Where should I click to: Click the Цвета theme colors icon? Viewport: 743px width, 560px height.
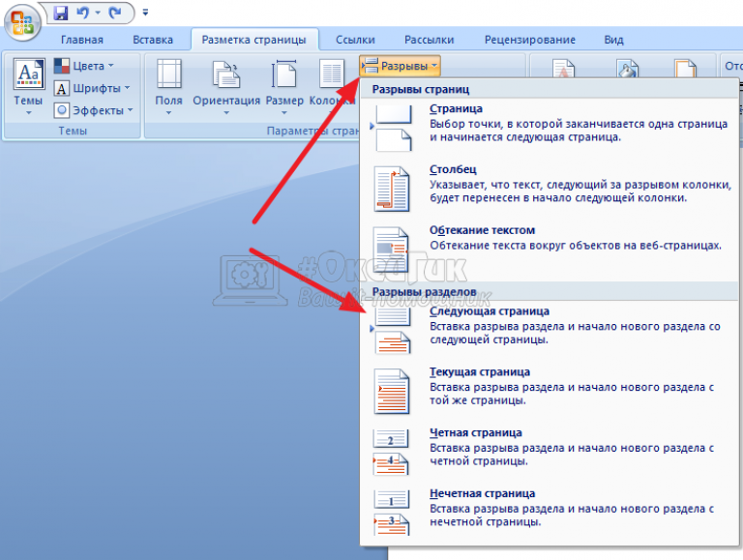tap(62, 66)
